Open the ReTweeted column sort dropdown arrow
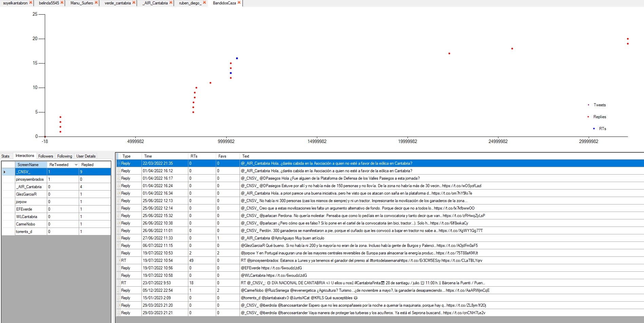Screen dimensions: 644x323 pos(76,165)
